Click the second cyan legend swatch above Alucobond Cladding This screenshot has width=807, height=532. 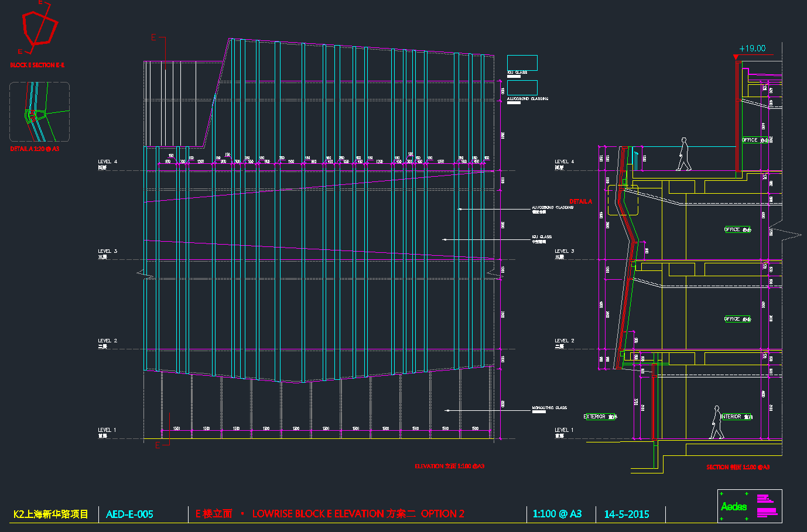[522, 88]
